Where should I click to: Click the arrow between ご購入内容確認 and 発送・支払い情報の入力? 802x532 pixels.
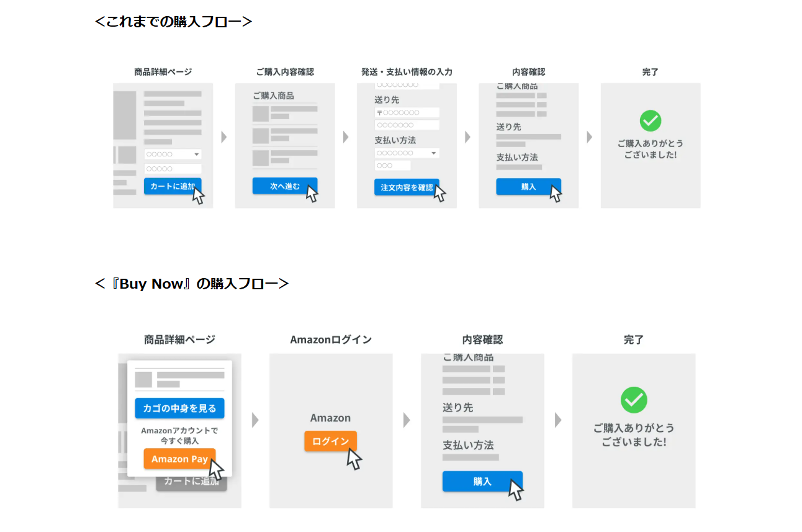point(346,137)
